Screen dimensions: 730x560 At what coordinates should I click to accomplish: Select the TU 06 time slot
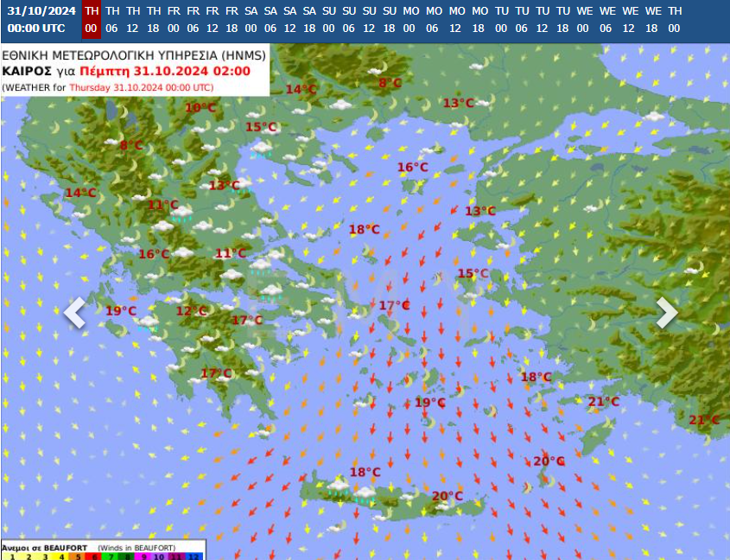coord(522,20)
